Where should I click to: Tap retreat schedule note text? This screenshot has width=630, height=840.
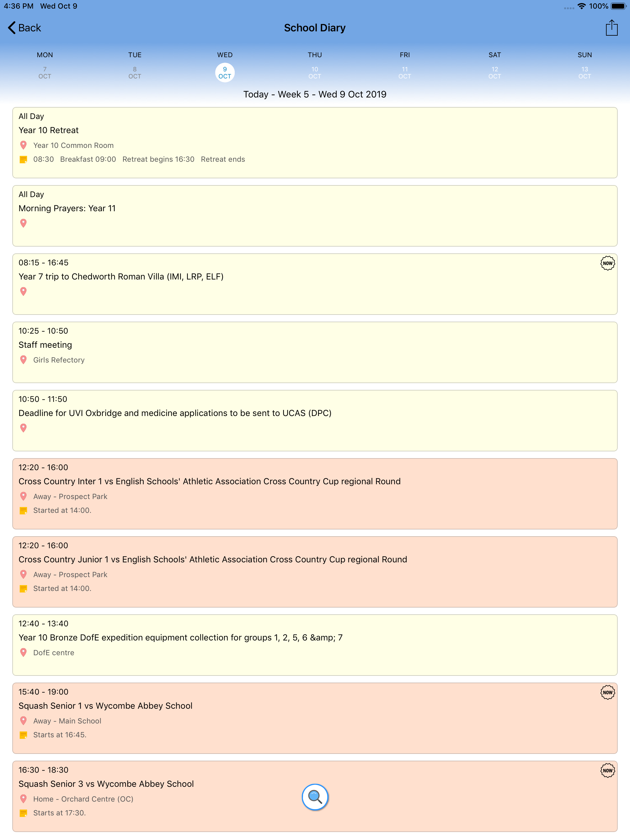[139, 159]
